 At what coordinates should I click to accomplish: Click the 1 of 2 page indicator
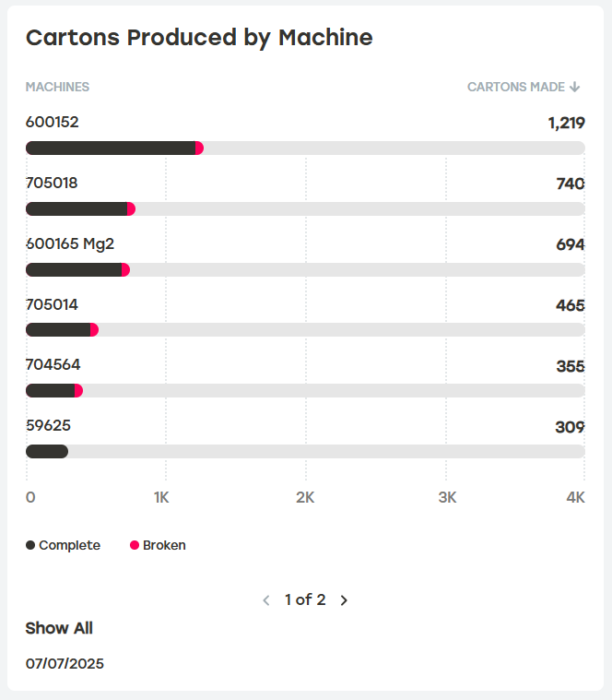pos(305,600)
